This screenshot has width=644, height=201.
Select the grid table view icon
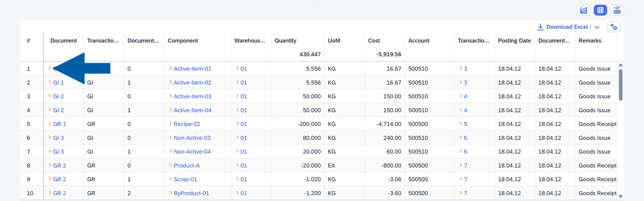(600, 10)
